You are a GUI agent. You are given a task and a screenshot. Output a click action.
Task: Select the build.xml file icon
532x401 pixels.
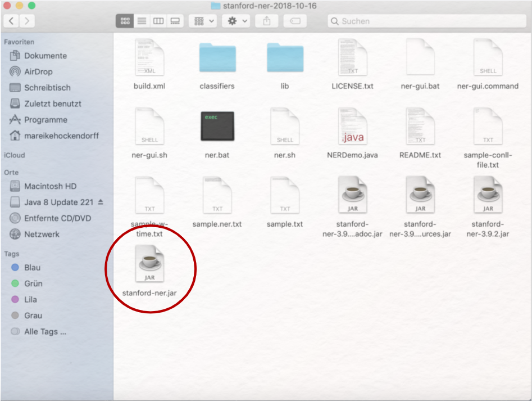pyautogui.click(x=149, y=57)
